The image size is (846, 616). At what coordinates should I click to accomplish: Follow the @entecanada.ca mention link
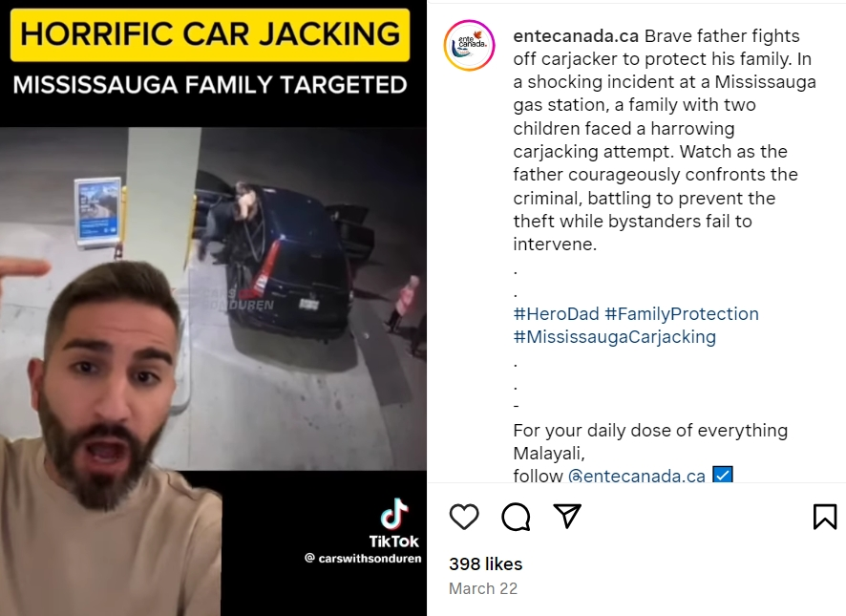tap(637, 475)
